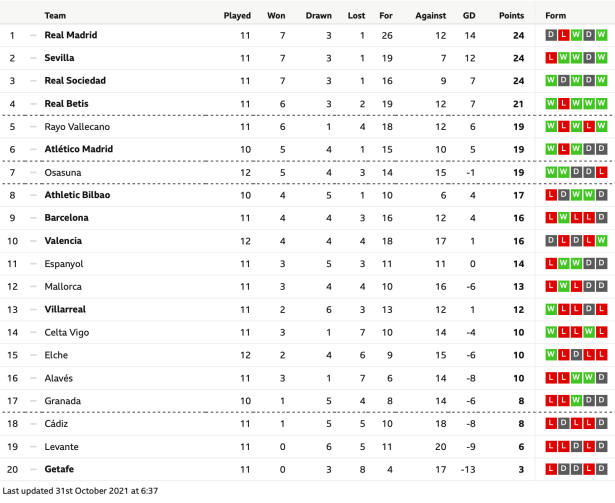Image resolution: width=615 pixels, height=503 pixels.
Task: Click the red L in Real Madrid's form
Action: coord(564,35)
